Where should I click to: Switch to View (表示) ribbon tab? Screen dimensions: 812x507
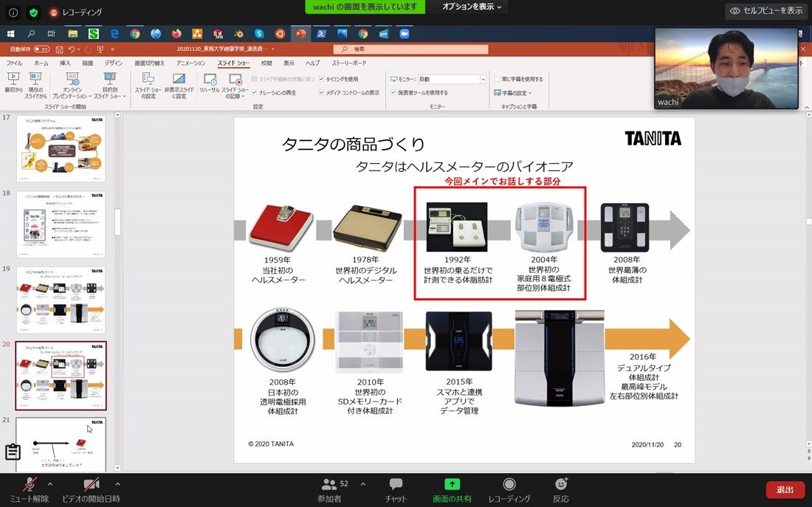(x=289, y=63)
